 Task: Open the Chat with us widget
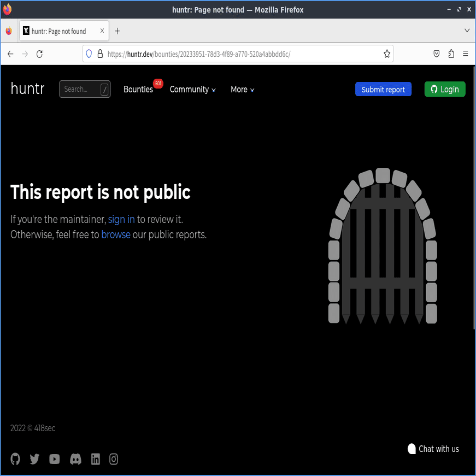pos(433,449)
